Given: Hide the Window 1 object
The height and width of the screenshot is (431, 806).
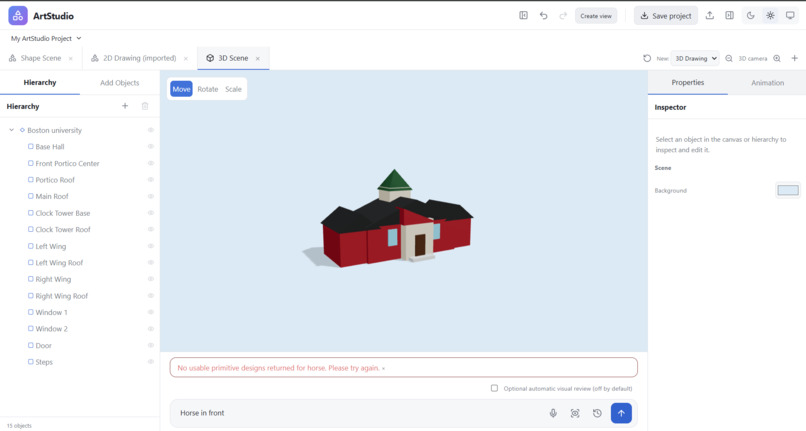Looking at the screenshot, I should [x=151, y=312].
